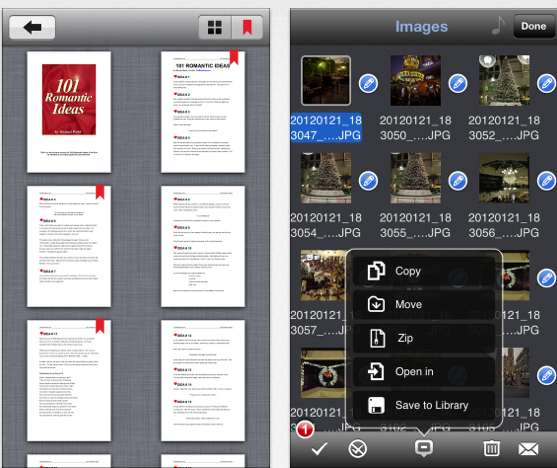Tap the music note icon
The width and height of the screenshot is (557, 468).
coord(498,26)
